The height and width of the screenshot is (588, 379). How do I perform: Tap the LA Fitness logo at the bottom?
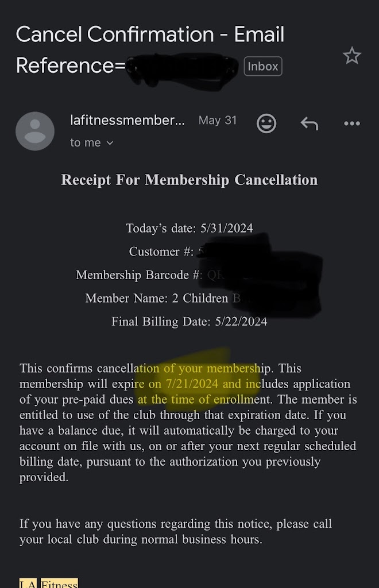coord(48,582)
